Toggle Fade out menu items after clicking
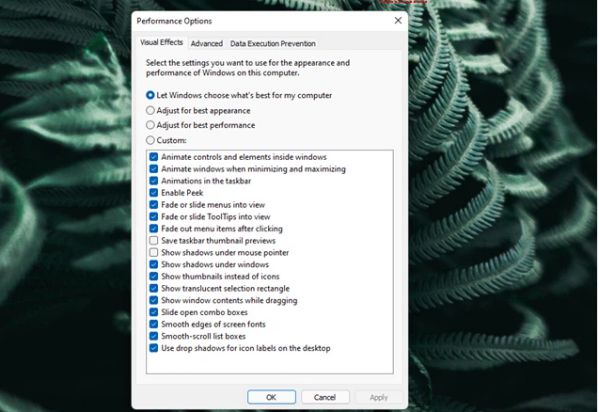 tap(154, 229)
